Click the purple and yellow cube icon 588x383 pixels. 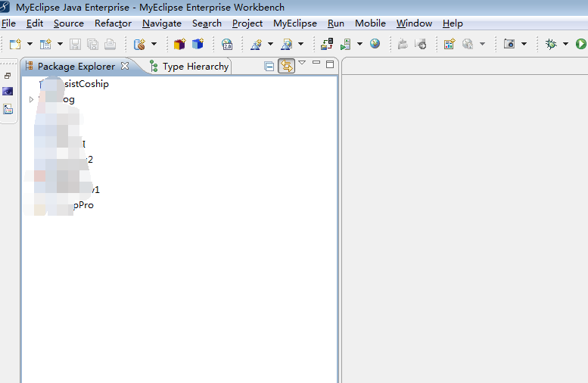[x=179, y=44]
